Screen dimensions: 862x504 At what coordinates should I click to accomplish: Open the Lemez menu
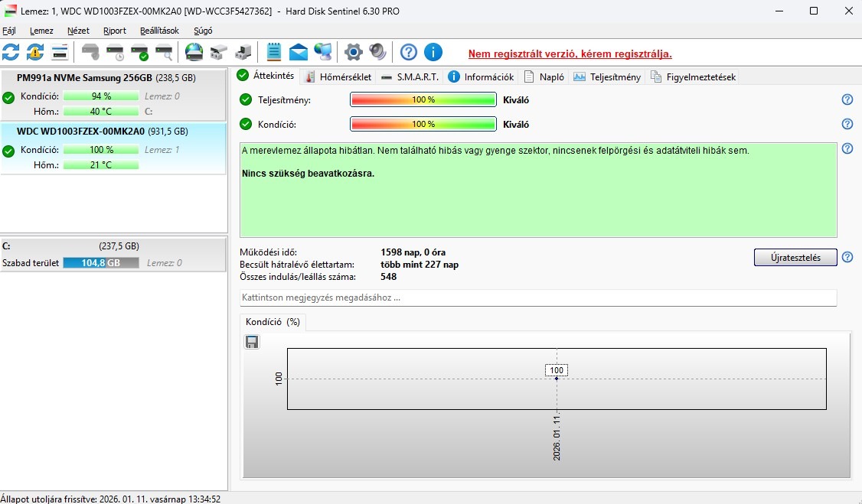(42, 31)
